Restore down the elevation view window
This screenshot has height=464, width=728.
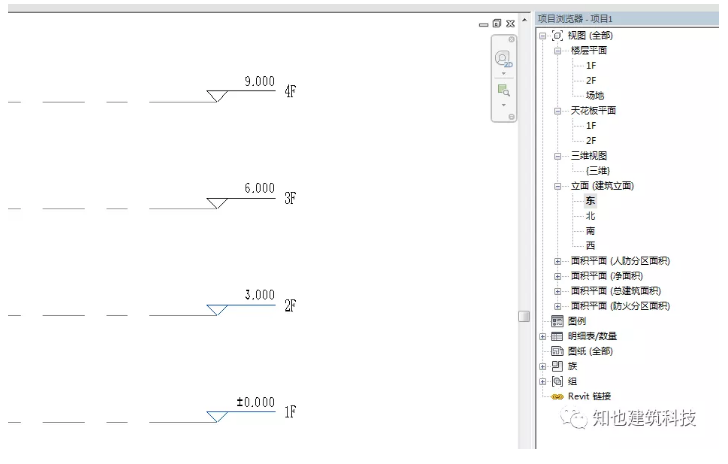497,23
